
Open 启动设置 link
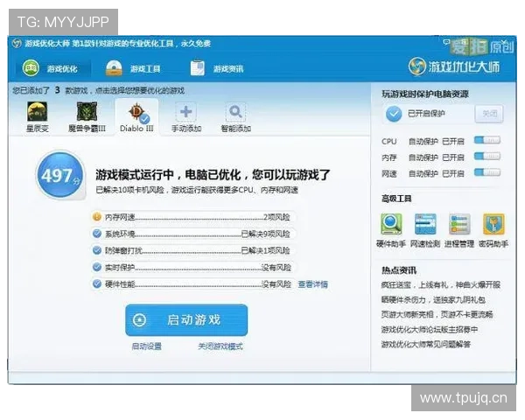(147, 346)
